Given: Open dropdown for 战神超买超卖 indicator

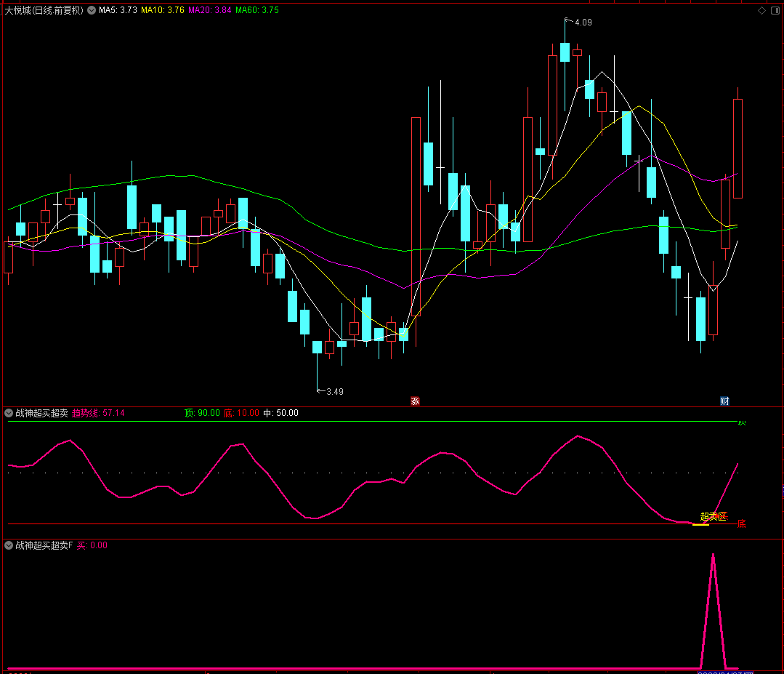Looking at the screenshot, I should (9, 413).
